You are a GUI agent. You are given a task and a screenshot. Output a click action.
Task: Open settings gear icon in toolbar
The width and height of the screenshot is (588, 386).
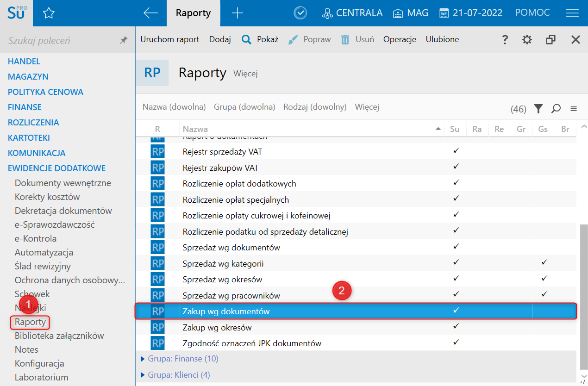[527, 40]
